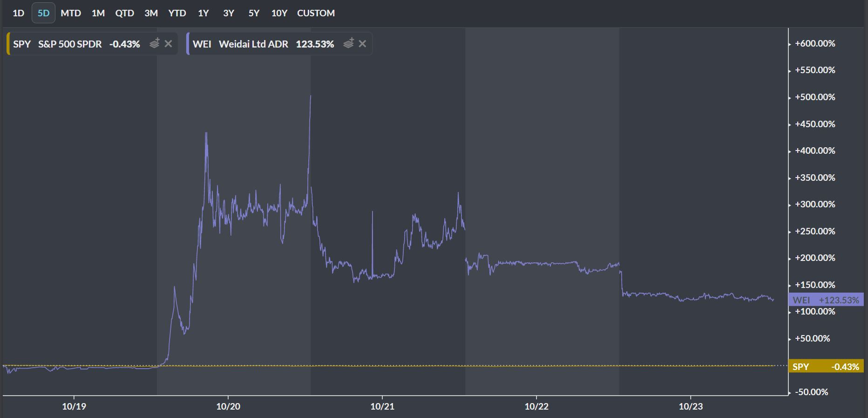
Task: Click the 10/20 date axis label
Action: click(228, 406)
